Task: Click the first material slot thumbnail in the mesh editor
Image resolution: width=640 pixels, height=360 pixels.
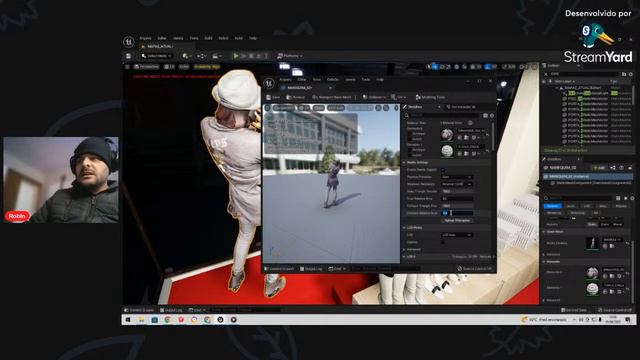Action: [x=447, y=135]
